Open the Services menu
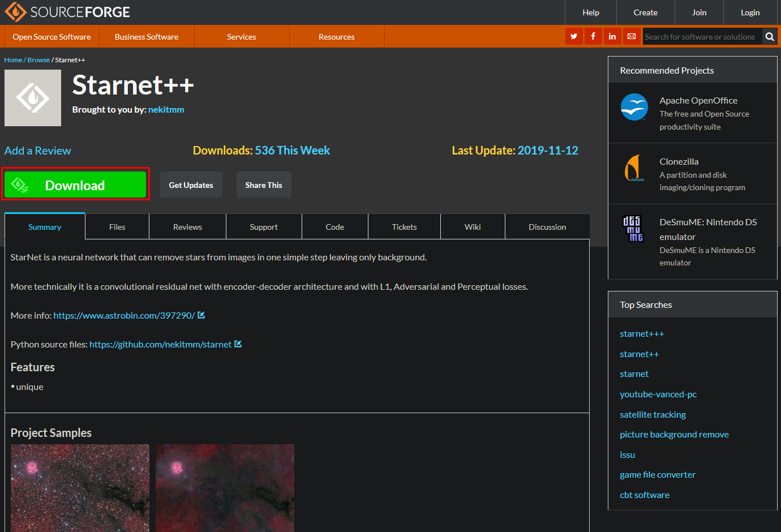 coord(242,37)
